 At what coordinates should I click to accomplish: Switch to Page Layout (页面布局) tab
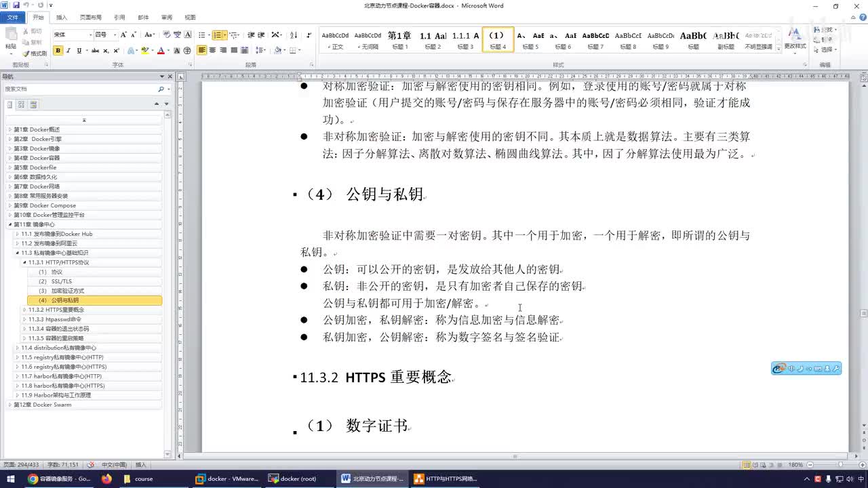(90, 17)
